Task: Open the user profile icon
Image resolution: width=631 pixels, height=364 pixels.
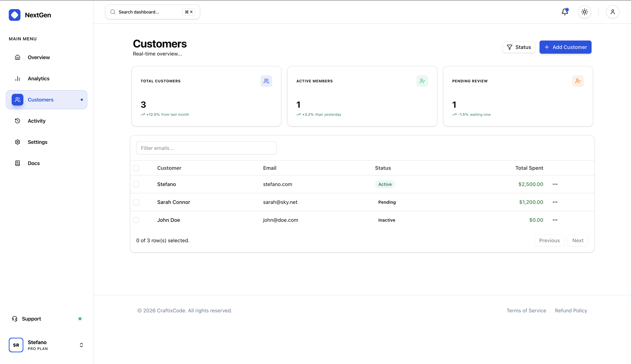Action: tap(612, 12)
